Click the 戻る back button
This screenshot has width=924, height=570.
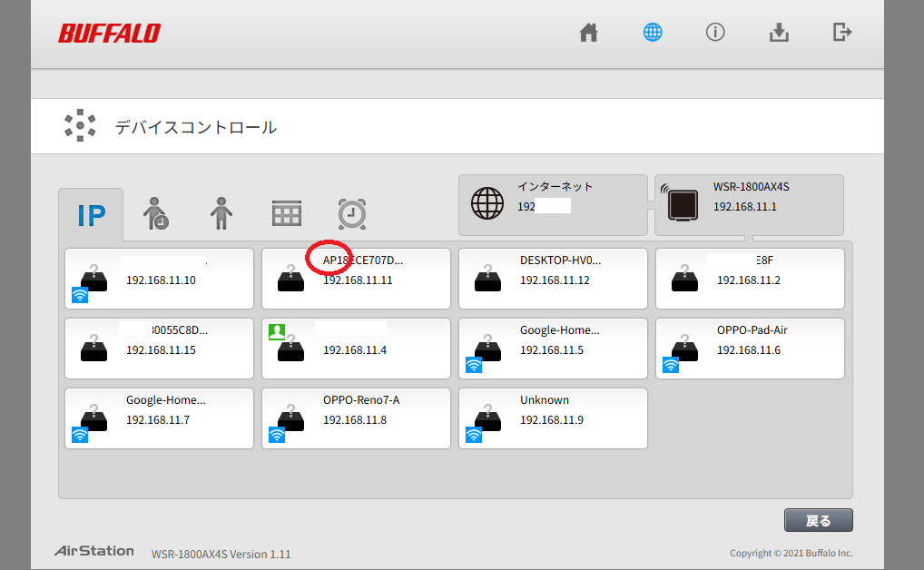coord(818,520)
